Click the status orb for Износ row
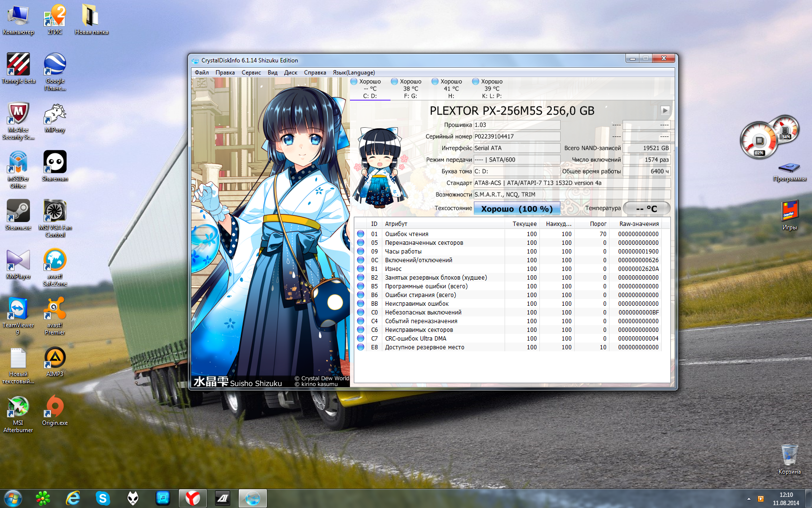The image size is (812, 508). click(361, 269)
